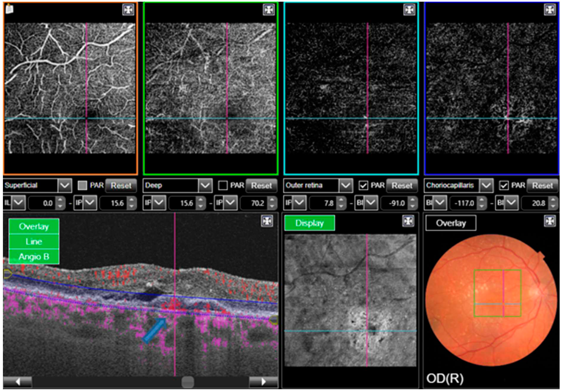The width and height of the screenshot is (562, 392).
Task: Toggle the Line option on B-scan
Action: (x=34, y=242)
